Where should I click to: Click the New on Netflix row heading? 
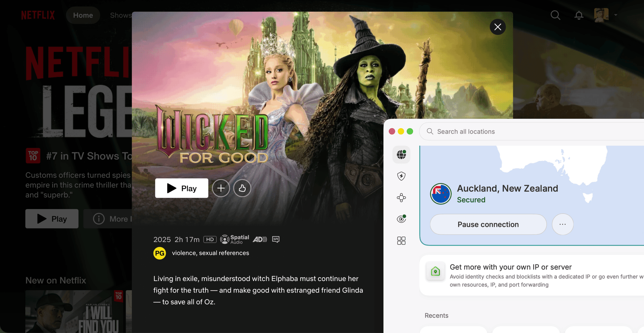coord(56,280)
